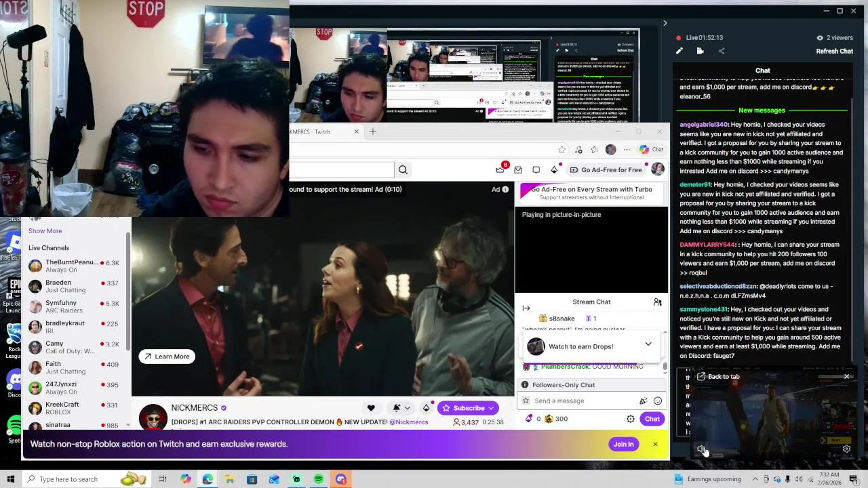Show hidden system tray icons chevron
Viewport: 868px width, 488px height.
pyautogui.click(x=755, y=479)
